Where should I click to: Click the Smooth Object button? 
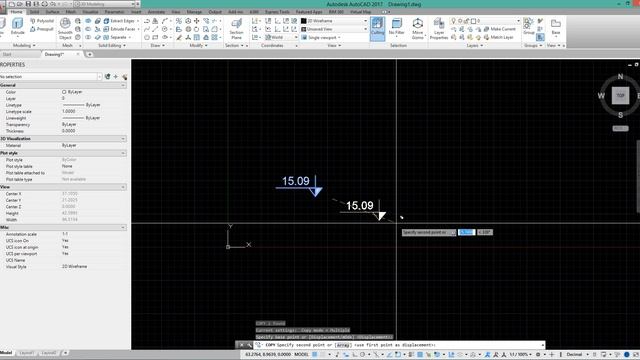pyautogui.click(x=65, y=29)
